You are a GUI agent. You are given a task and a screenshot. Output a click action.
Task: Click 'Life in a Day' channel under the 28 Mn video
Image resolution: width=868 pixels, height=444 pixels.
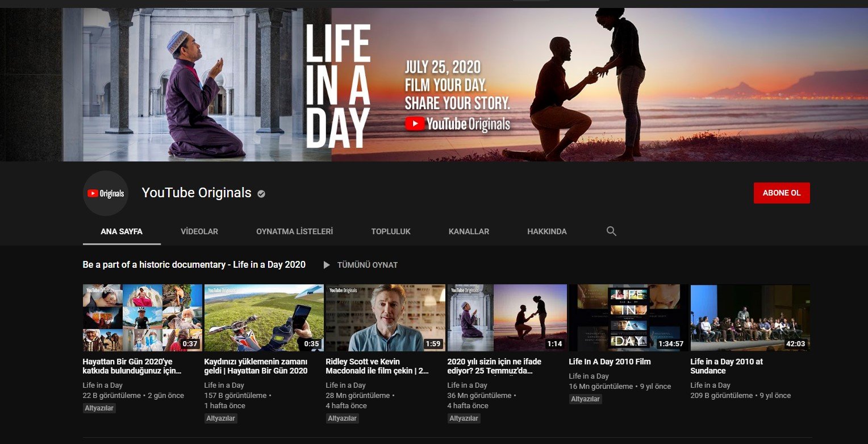346,385
